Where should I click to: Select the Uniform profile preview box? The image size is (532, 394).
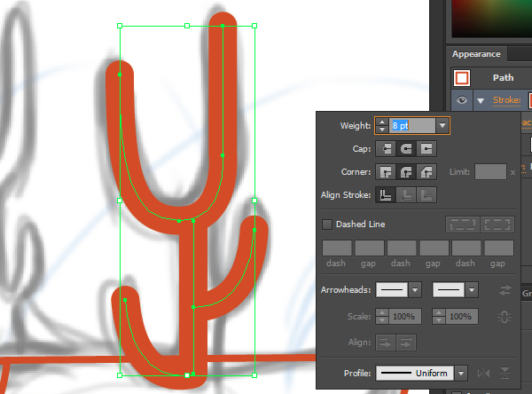click(x=415, y=374)
